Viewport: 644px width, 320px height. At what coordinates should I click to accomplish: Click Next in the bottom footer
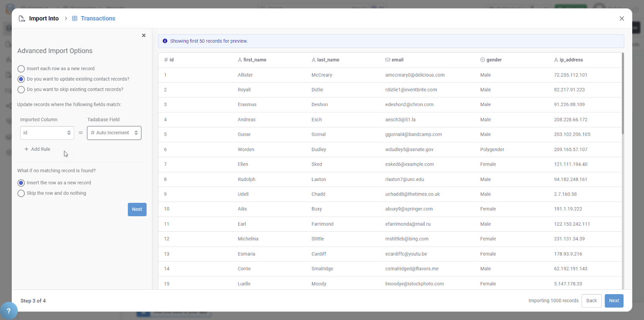pyautogui.click(x=614, y=301)
